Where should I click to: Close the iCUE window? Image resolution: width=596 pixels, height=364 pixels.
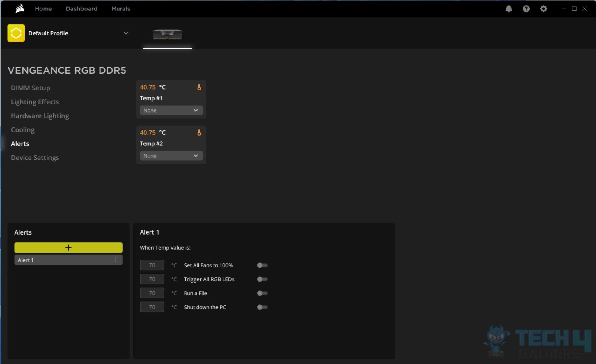pyautogui.click(x=585, y=9)
